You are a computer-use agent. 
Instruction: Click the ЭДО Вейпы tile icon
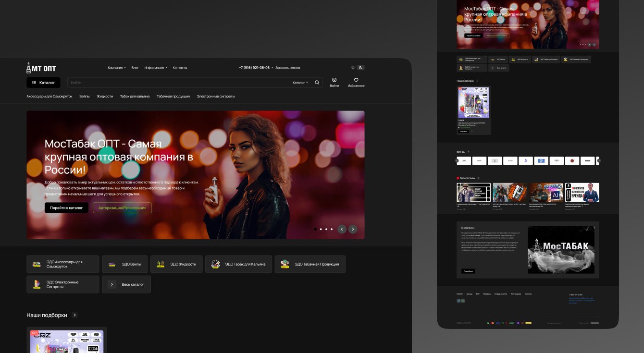[112, 264]
